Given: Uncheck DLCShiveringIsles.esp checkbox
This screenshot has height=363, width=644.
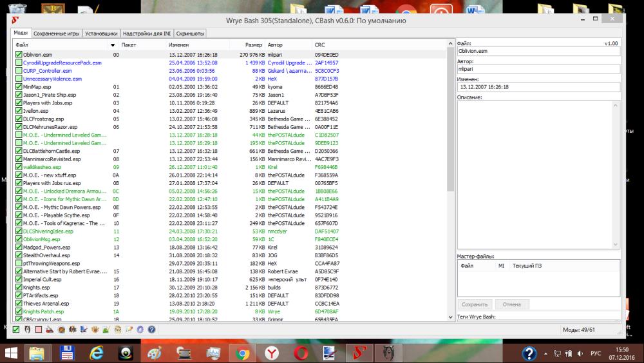Looking at the screenshot, I should click(x=19, y=231).
